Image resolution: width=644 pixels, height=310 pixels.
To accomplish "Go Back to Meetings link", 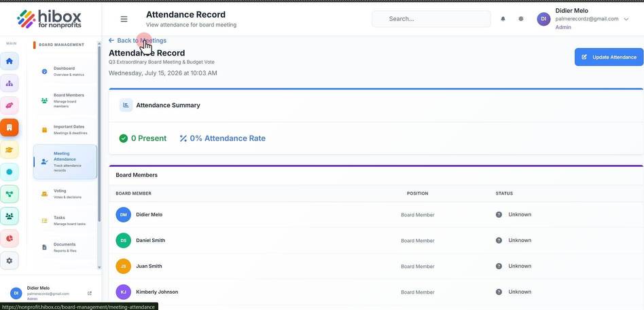I will point(138,41).
